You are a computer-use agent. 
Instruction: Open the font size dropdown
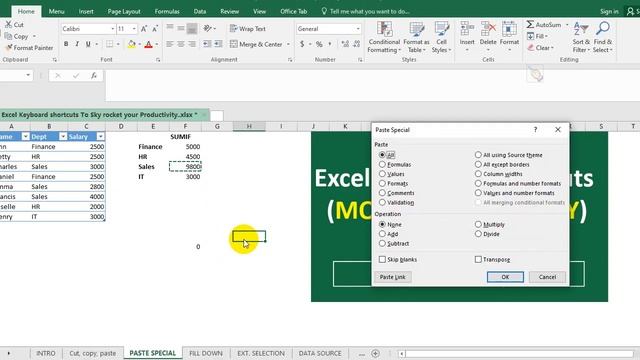pyautogui.click(x=134, y=29)
